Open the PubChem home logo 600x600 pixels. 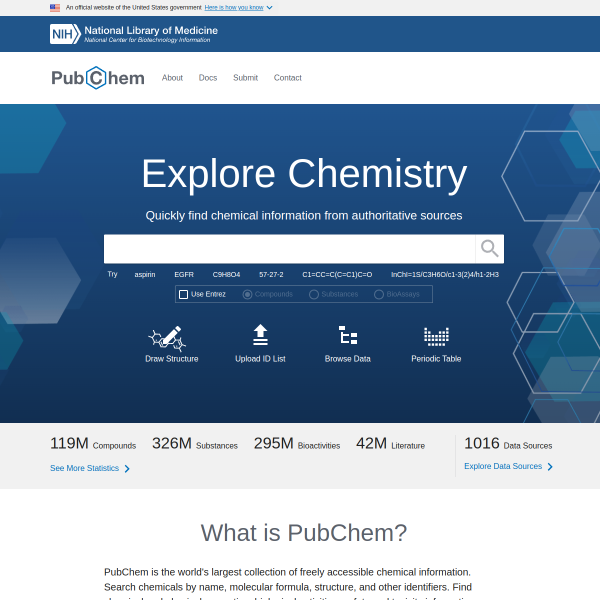[98, 78]
